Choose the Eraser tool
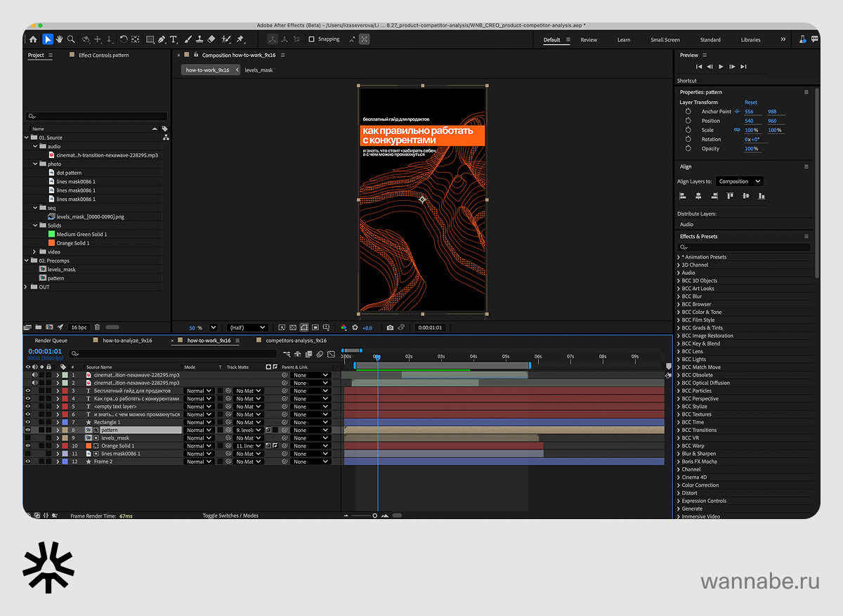The image size is (843, 616). coord(211,39)
